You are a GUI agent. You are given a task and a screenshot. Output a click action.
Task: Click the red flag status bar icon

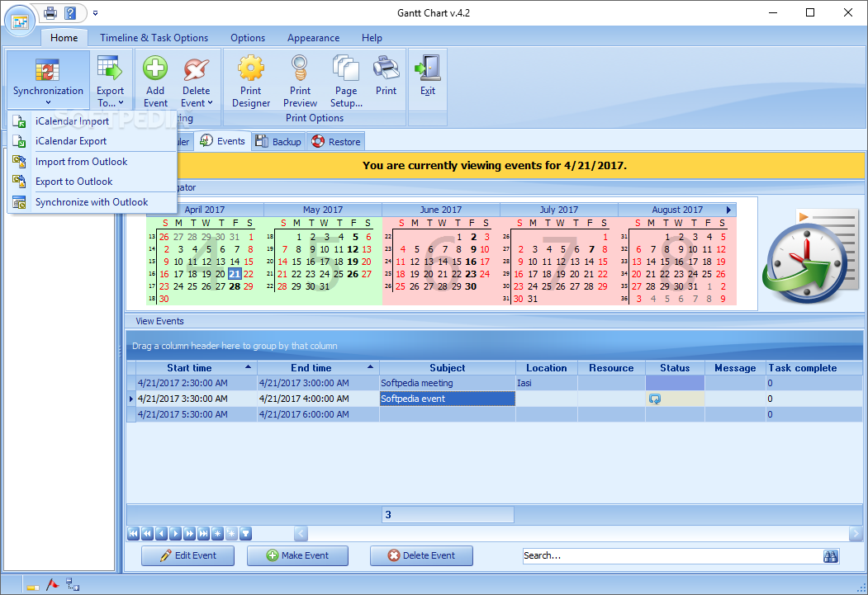click(53, 584)
